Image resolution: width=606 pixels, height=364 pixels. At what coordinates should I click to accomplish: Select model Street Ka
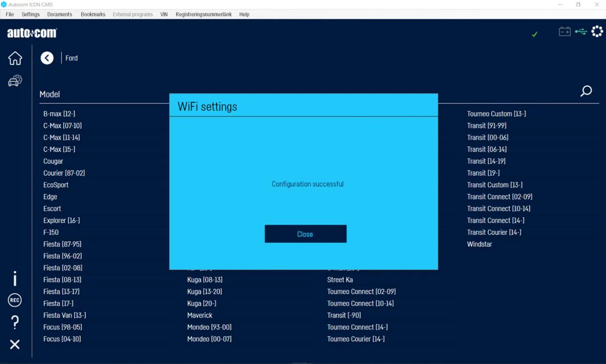point(340,280)
